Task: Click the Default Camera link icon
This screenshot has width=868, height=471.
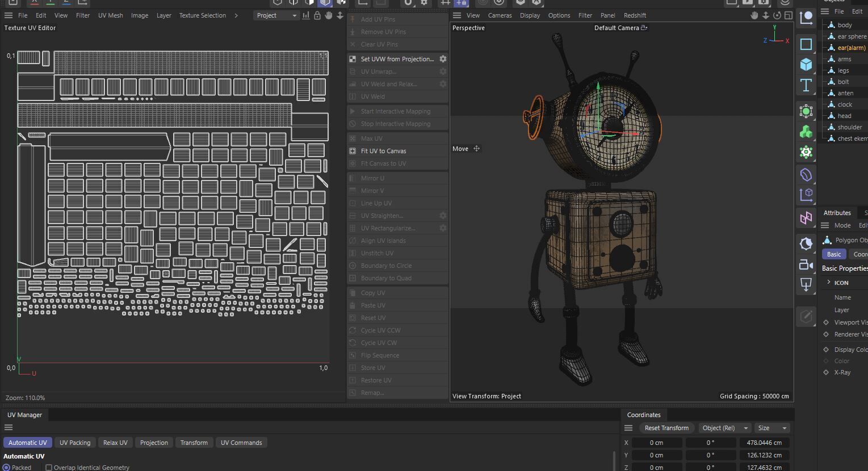Action: click(x=644, y=28)
